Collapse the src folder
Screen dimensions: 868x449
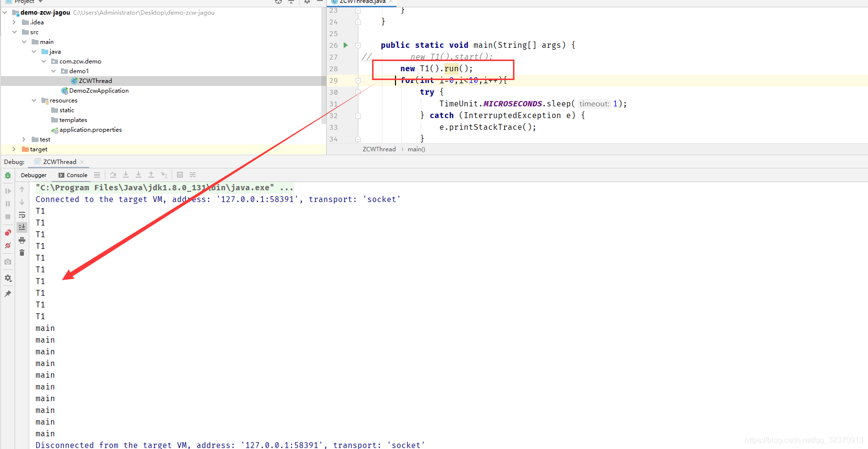coord(14,32)
